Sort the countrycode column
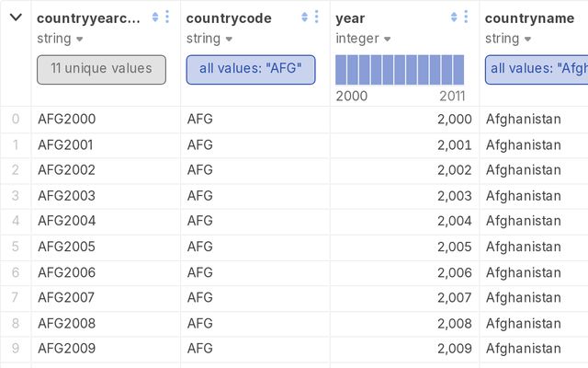 click(305, 17)
